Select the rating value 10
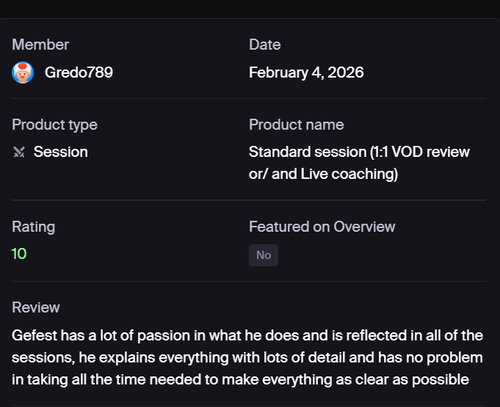The width and height of the screenshot is (500, 407). click(19, 254)
